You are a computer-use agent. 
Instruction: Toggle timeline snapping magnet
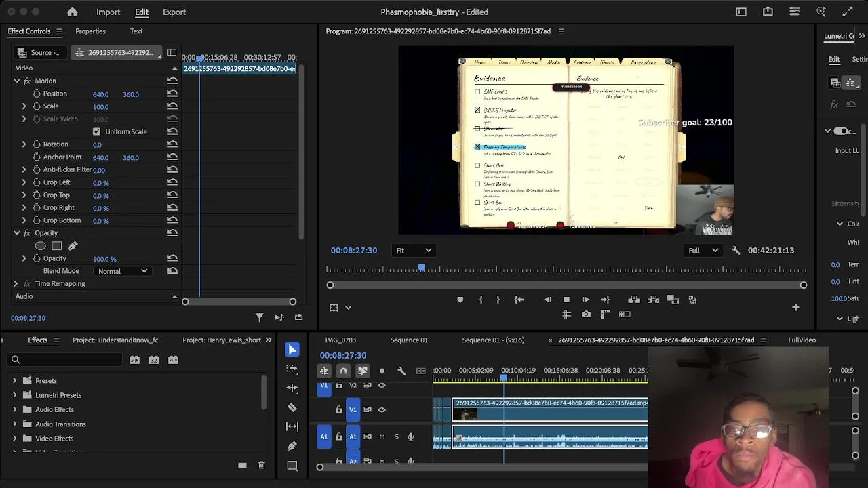(343, 371)
